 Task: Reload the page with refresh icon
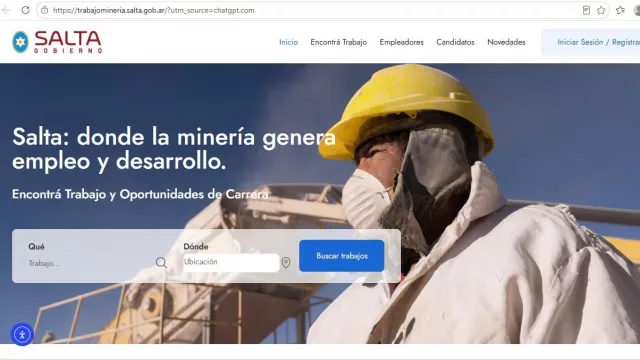pos(25,10)
